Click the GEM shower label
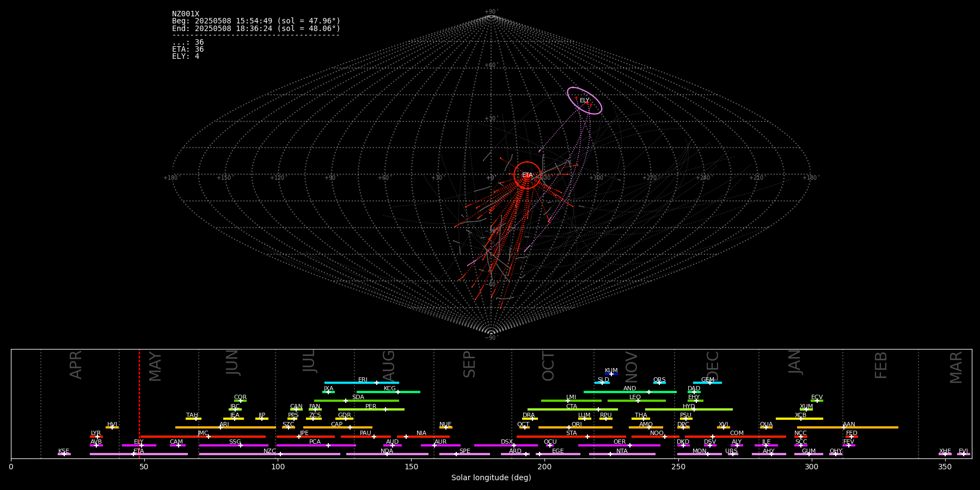The width and height of the screenshot is (980, 490). 708,380
